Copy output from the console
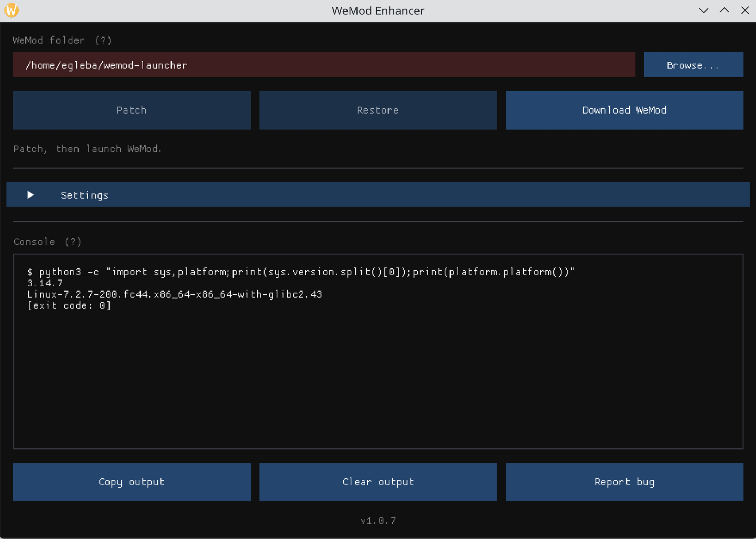Viewport: 756px width, 539px height. (x=132, y=482)
